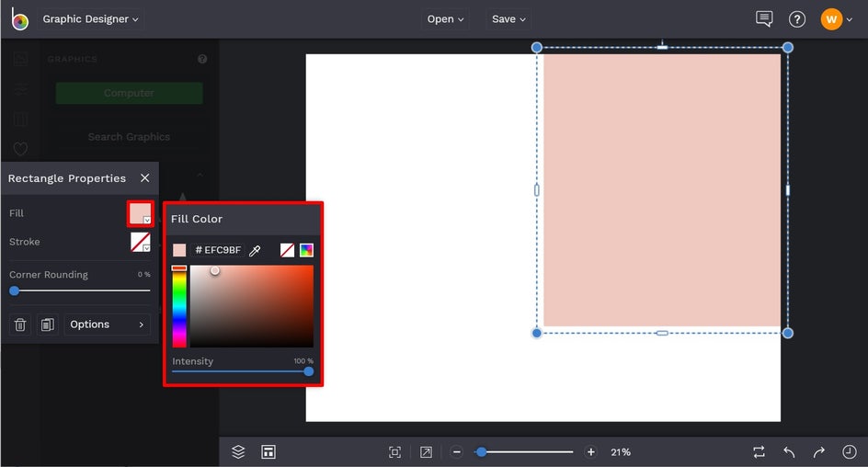The image size is (868, 467).
Task: Open the favorites heart sidebar icon
Action: [20, 148]
